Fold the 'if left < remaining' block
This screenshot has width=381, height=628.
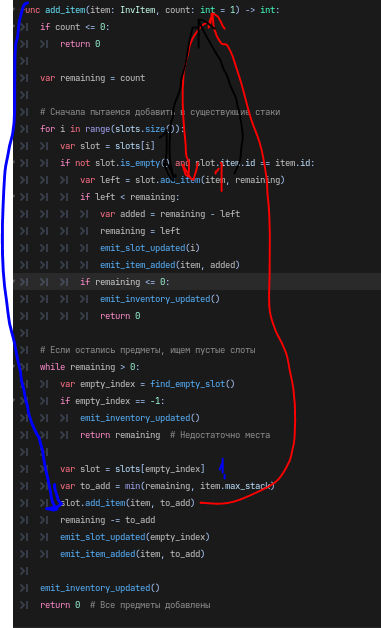coord(15,197)
